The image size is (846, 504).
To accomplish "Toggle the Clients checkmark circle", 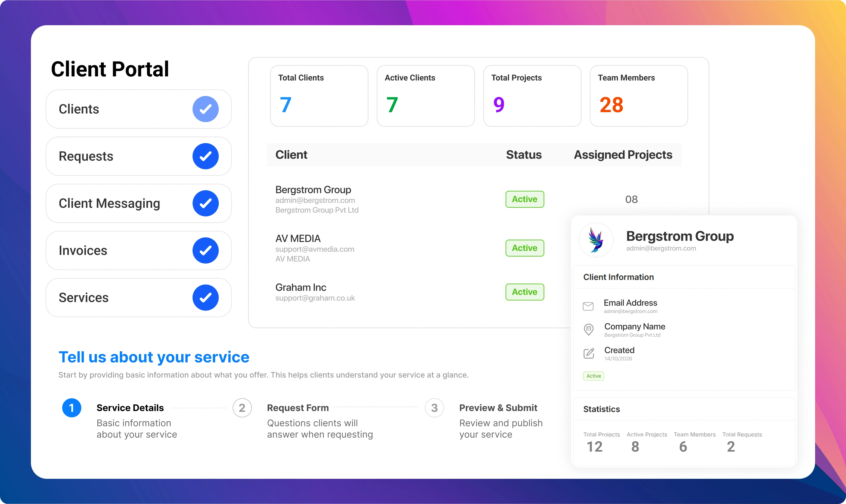I will [x=206, y=109].
